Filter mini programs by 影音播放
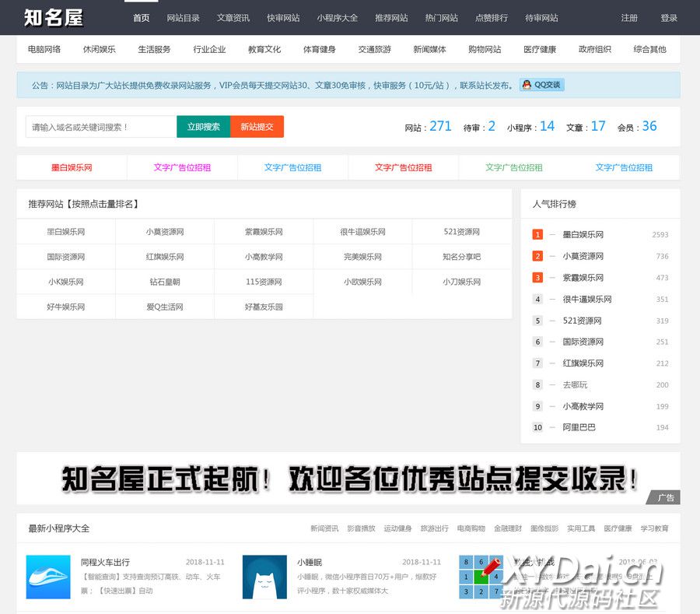700x614 pixels. tap(361, 528)
